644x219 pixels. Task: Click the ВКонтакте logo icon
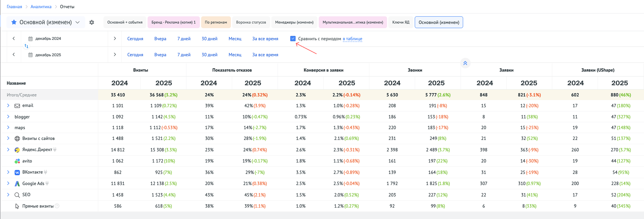pos(17,172)
